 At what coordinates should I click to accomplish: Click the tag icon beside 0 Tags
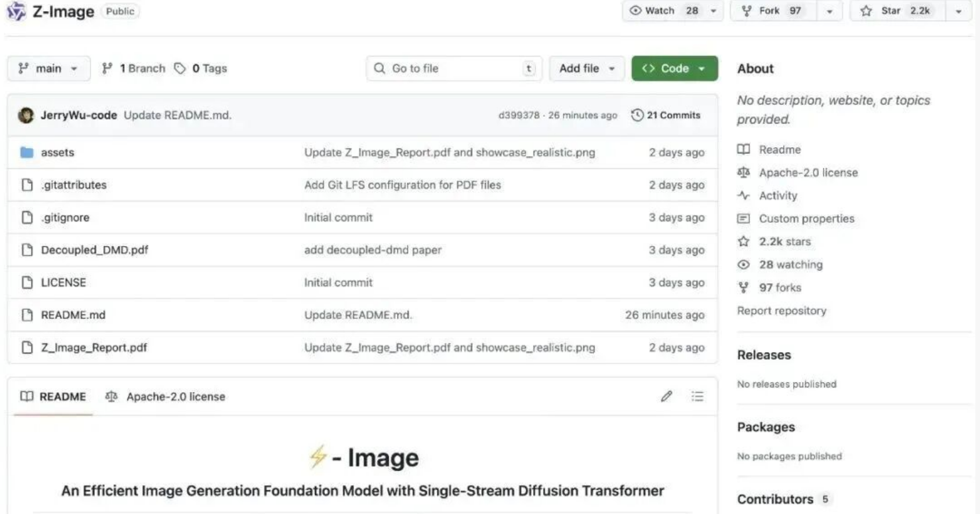180,68
